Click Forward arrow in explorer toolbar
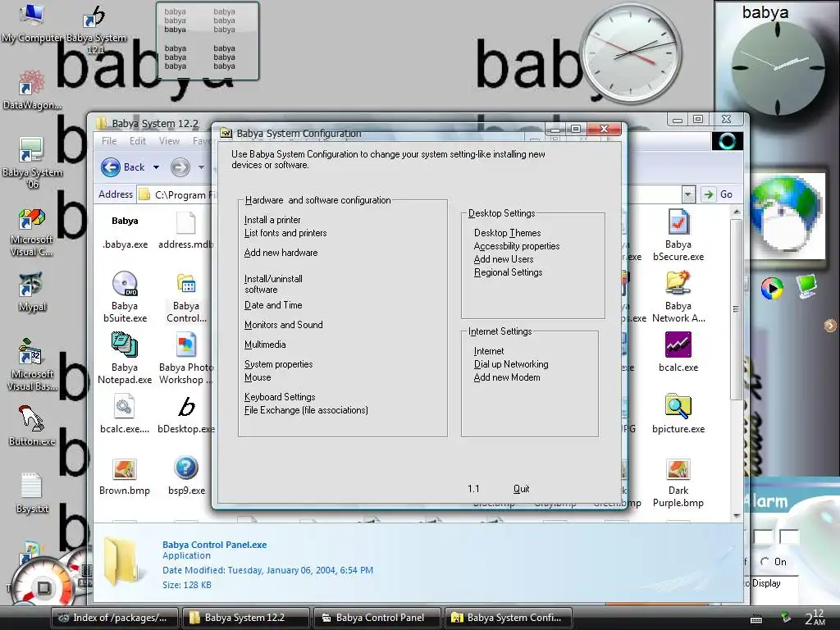This screenshot has width=840, height=630. pos(180,167)
